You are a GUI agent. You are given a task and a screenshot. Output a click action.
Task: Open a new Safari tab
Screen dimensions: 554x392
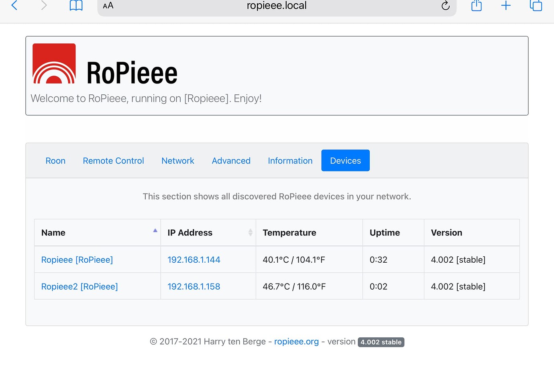506,6
